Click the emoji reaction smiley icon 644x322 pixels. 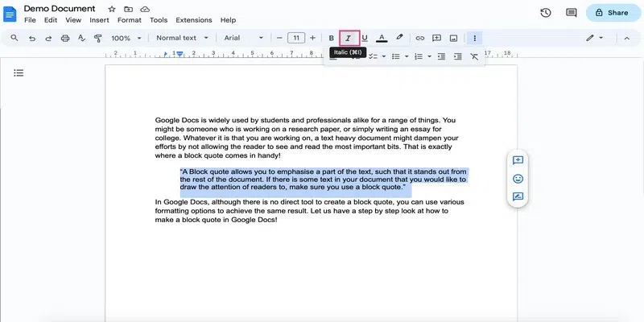coord(518,179)
